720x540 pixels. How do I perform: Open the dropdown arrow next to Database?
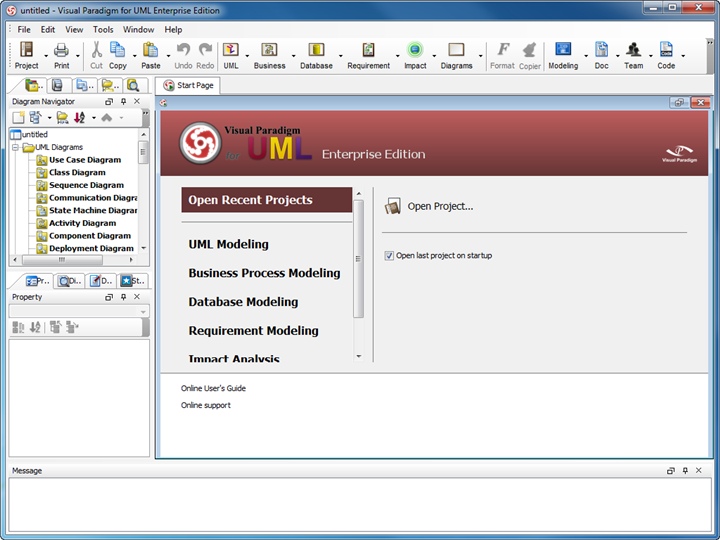coord(340,56)
